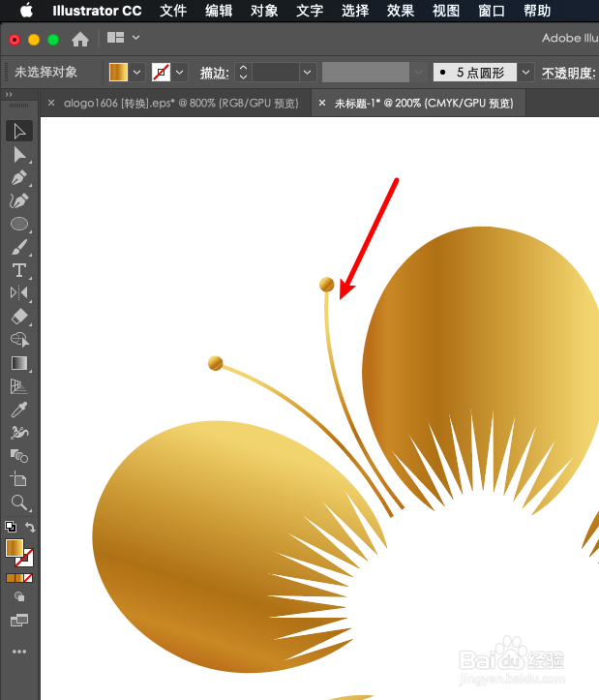The height and width of the screenshot is (700, 599).
Task: Open fill swatch dropdown arrow
Action: 137,72
